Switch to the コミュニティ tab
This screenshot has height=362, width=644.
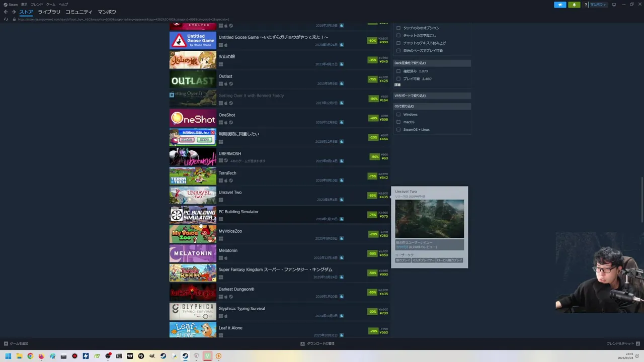pos(79,12)
